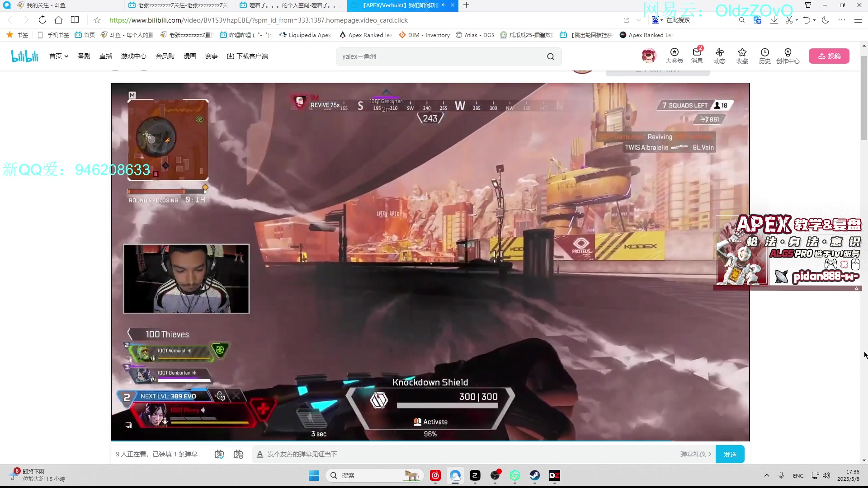This screenshot has width=868, height=488.
Task: Go to browser home page icon
Action: click(58, 20)
